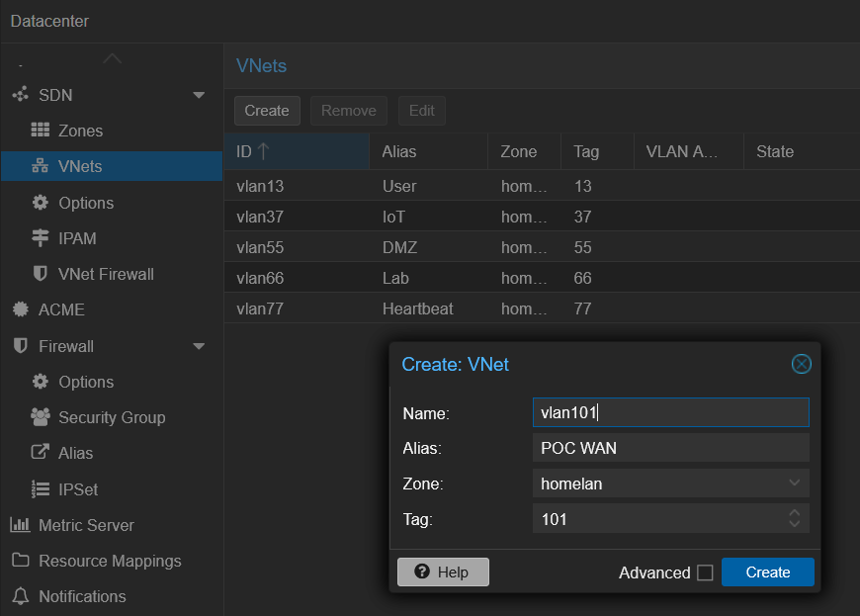
Task: Click the Resource Mappings folder icon
Action: pos(20,561)
